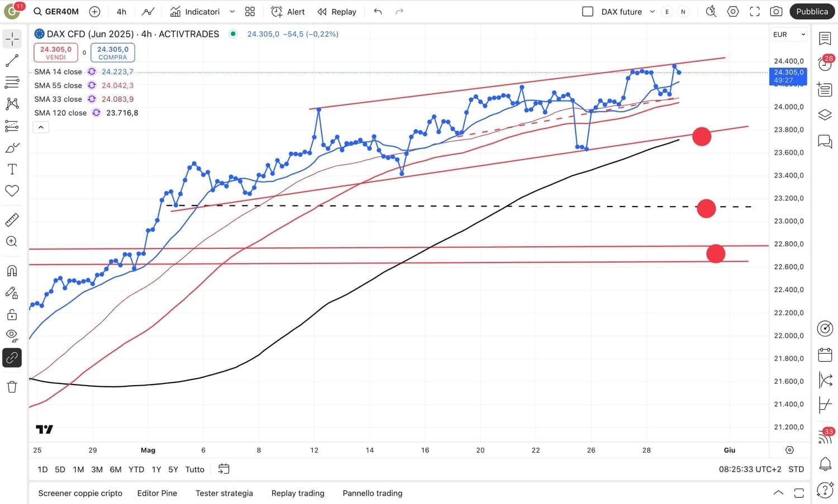The width and height of the screenshot is (838, 504).
Task: Open the Editor Pine tab
Action: point(157,493)
